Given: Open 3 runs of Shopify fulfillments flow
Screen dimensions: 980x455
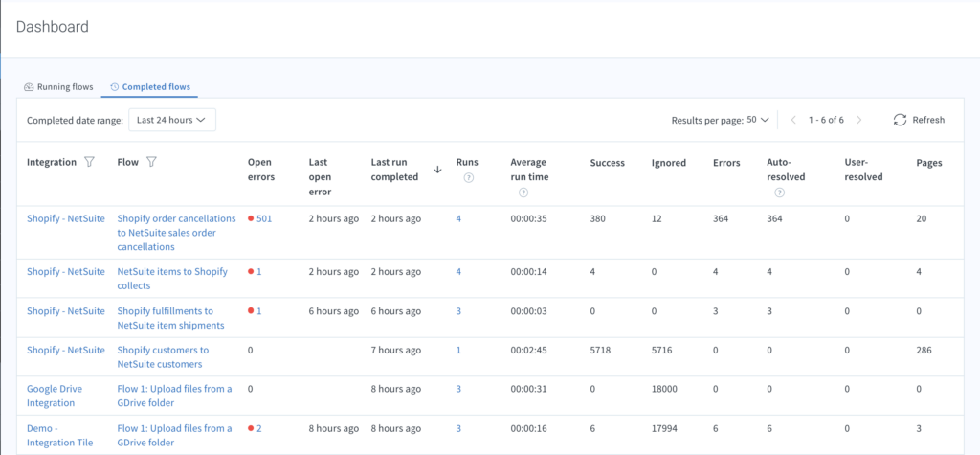Looking at the screenshot, I should tap(458, 311).
